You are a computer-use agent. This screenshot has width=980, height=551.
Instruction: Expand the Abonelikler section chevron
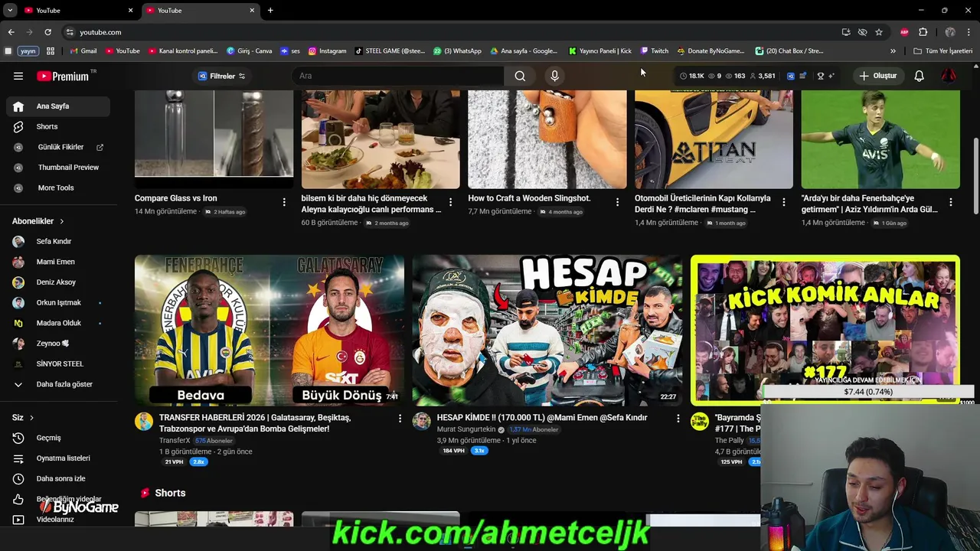pyautogui.click(x=62, y=221)
